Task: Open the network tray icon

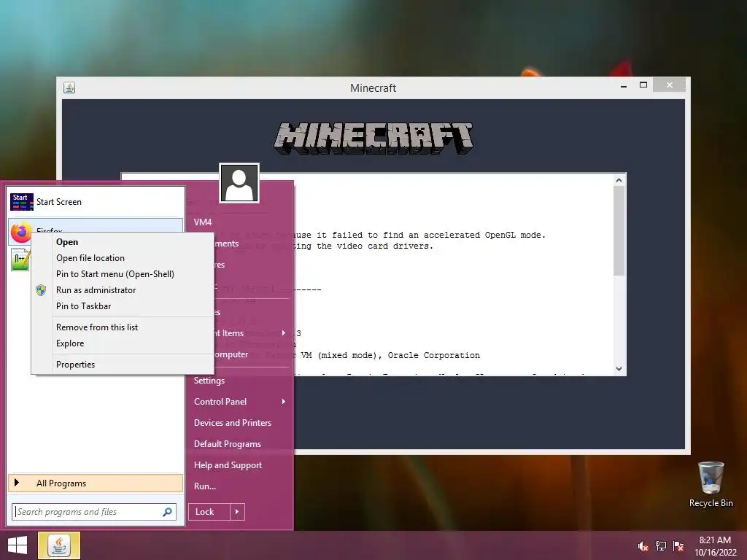Action: (661, 546)
